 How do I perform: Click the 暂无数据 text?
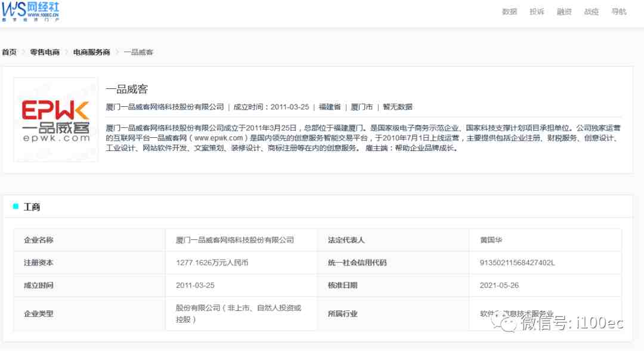point(398,107)
